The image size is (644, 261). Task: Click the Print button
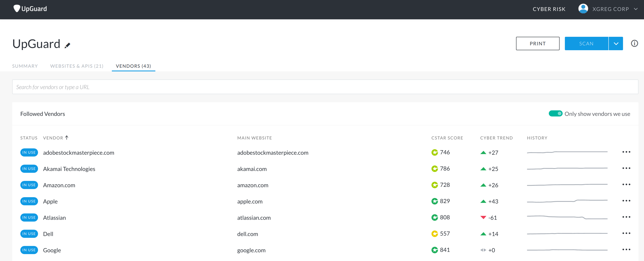(537, 43)
